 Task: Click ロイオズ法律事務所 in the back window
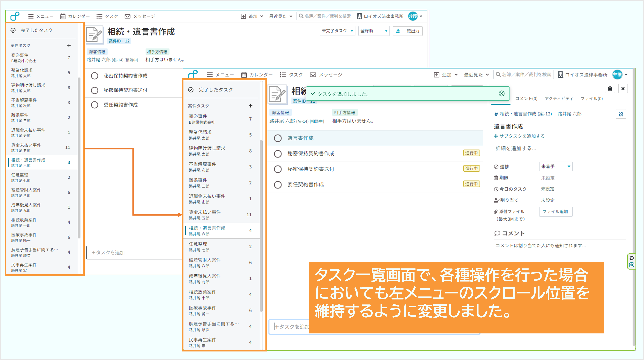[380, 16]
